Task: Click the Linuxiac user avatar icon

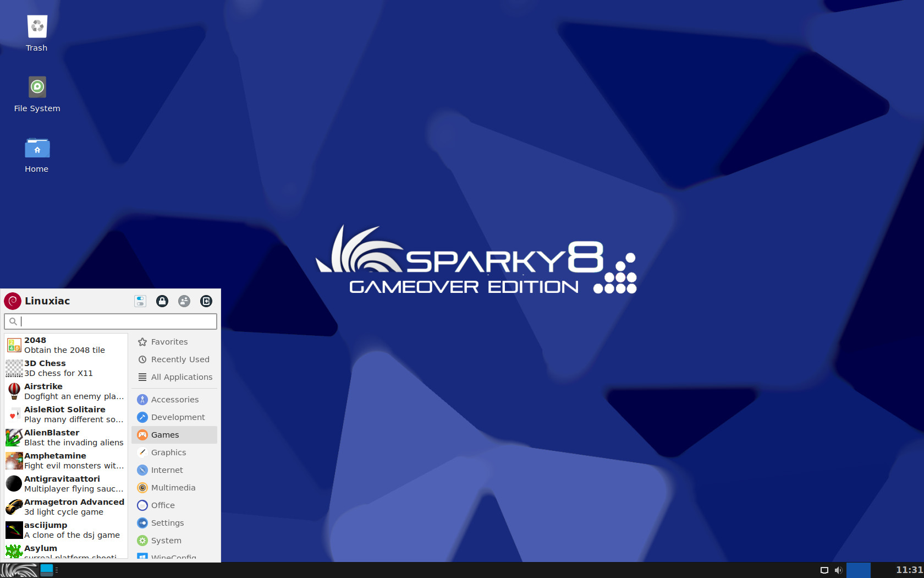Action: click(x=13, y=301)
